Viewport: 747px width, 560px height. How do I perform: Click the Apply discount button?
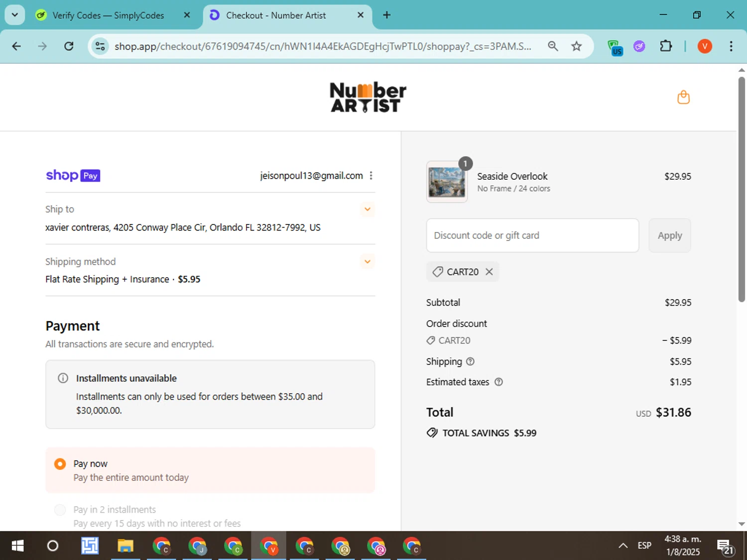pyautogui.click(x=669, y=235)
